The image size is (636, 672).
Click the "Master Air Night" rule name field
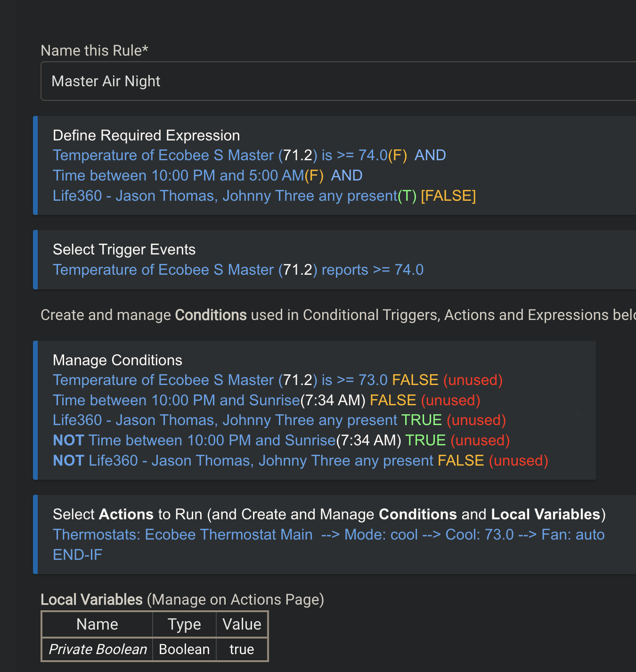pos(188,81)
